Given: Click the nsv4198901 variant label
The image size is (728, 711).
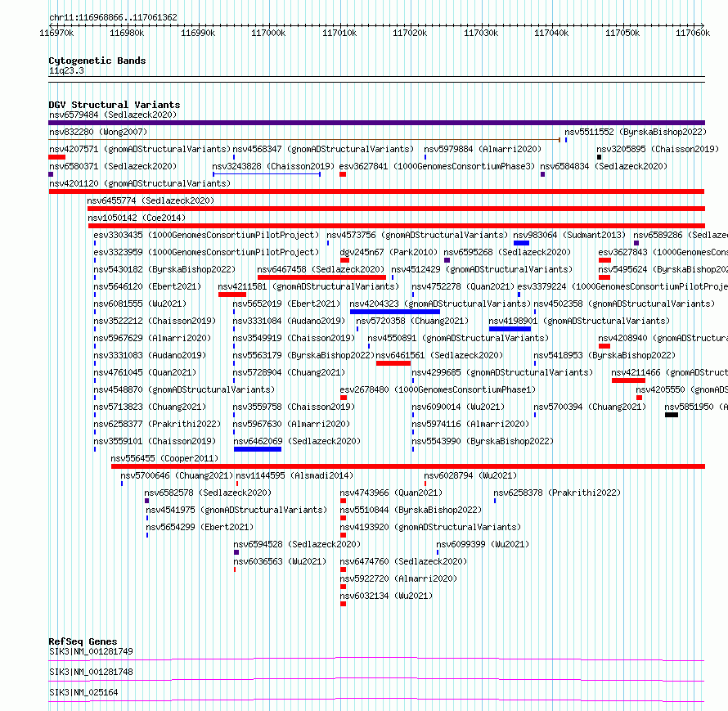Looking at the screenshot, I should (579, 321).
